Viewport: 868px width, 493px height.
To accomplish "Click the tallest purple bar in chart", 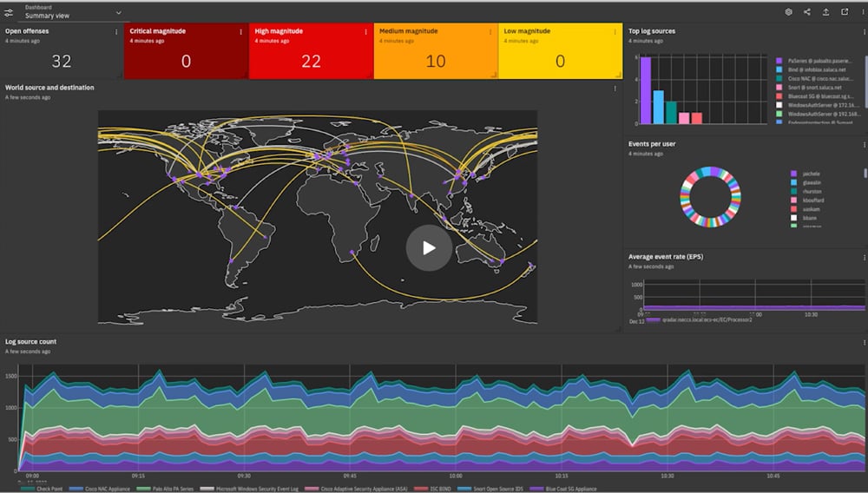I will tap(645, 90).
